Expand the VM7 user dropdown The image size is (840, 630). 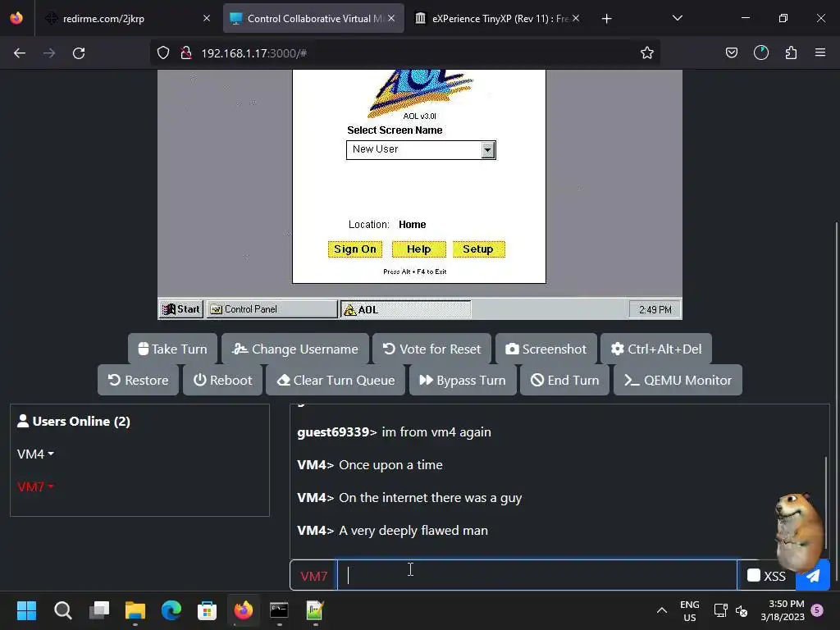pyautogui.click(x=35, y=486)
